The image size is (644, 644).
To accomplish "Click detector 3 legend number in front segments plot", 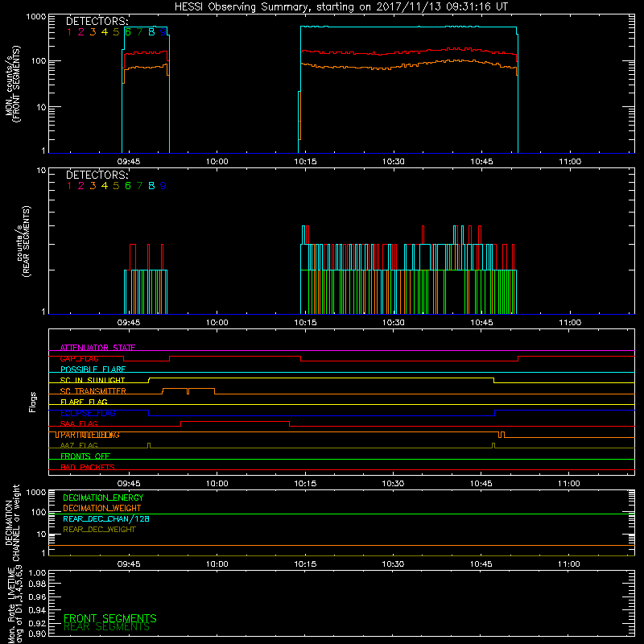I will (93, 32).
